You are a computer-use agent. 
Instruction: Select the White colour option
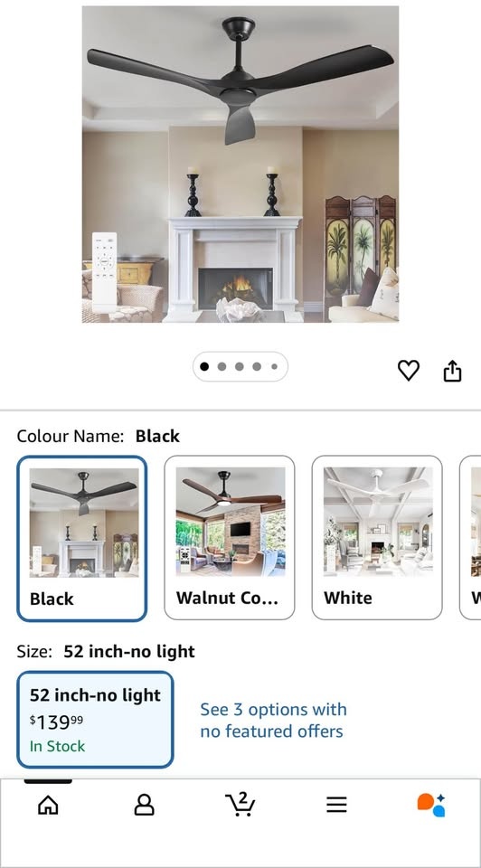coord(377,537)
